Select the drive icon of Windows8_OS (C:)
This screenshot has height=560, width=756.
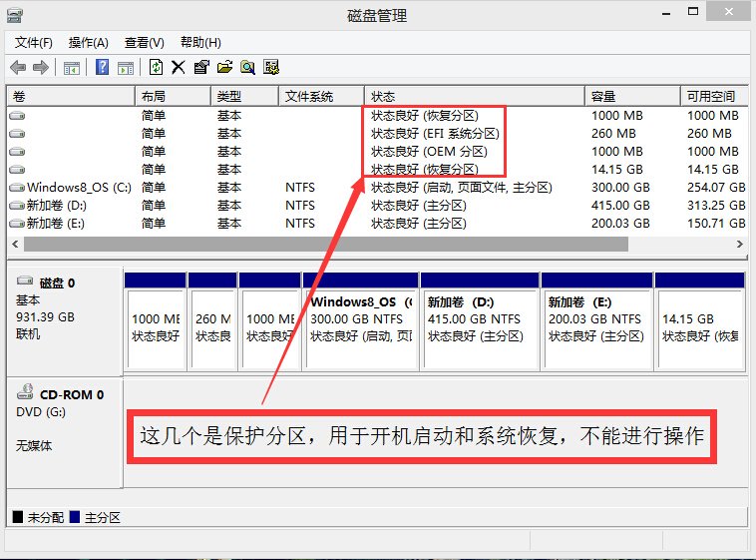point(17,188)
